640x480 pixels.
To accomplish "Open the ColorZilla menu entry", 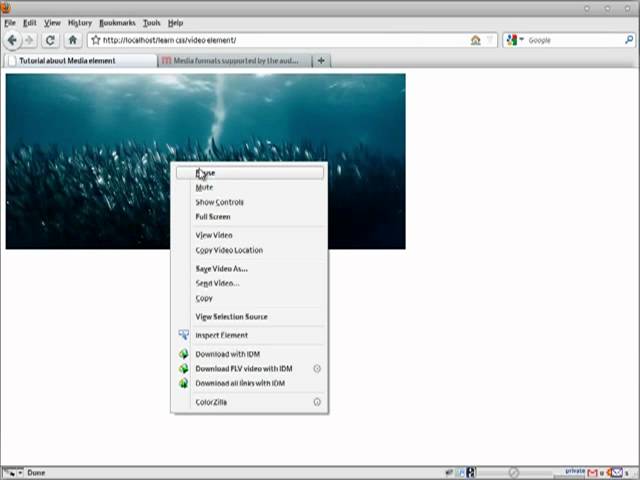I will point(250,402).
